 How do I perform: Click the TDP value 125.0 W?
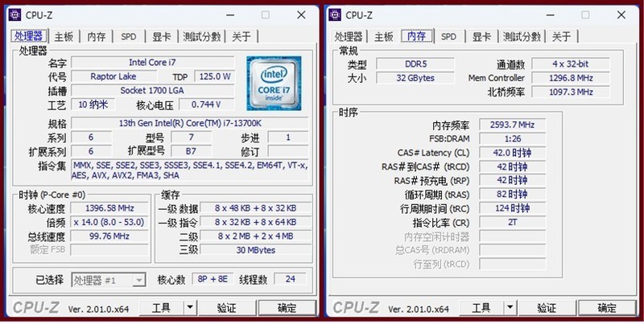pos(214,76)
